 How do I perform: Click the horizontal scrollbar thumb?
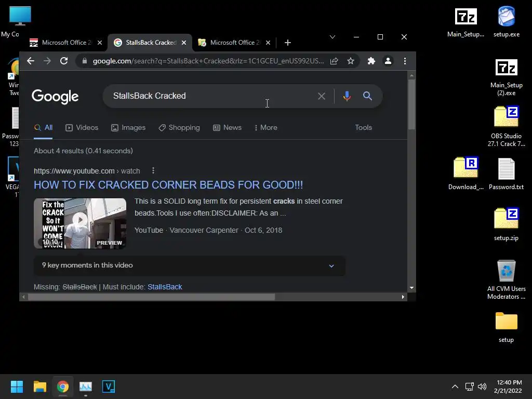pyautogui.click(x=151, y=297)
